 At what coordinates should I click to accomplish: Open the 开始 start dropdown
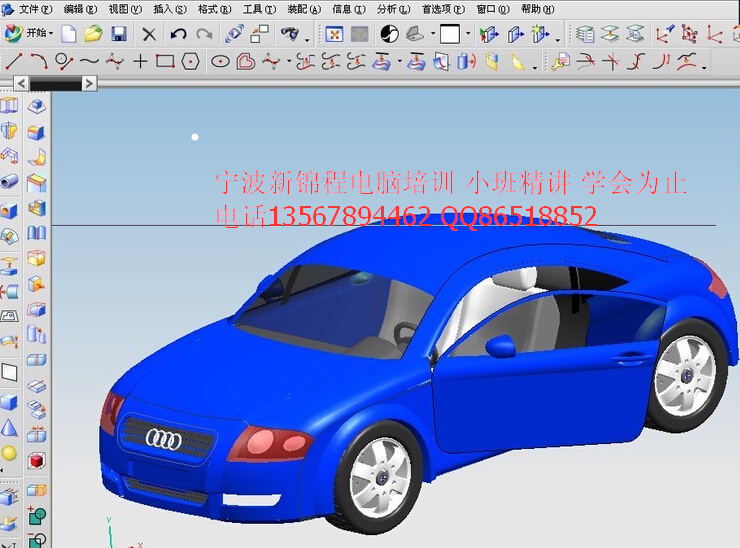(28, 33)
